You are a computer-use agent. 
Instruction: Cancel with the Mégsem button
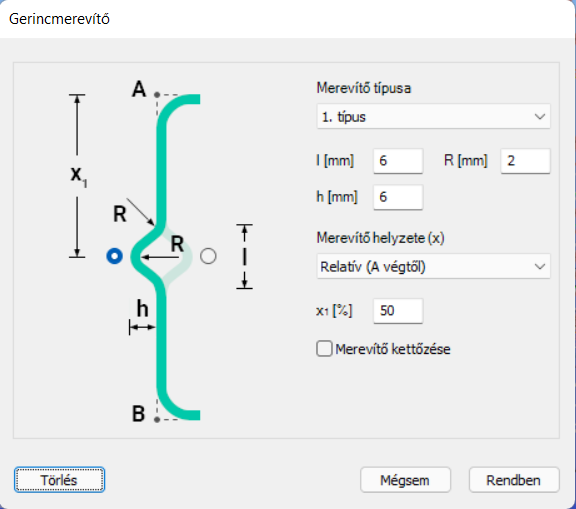click(405, 480)
